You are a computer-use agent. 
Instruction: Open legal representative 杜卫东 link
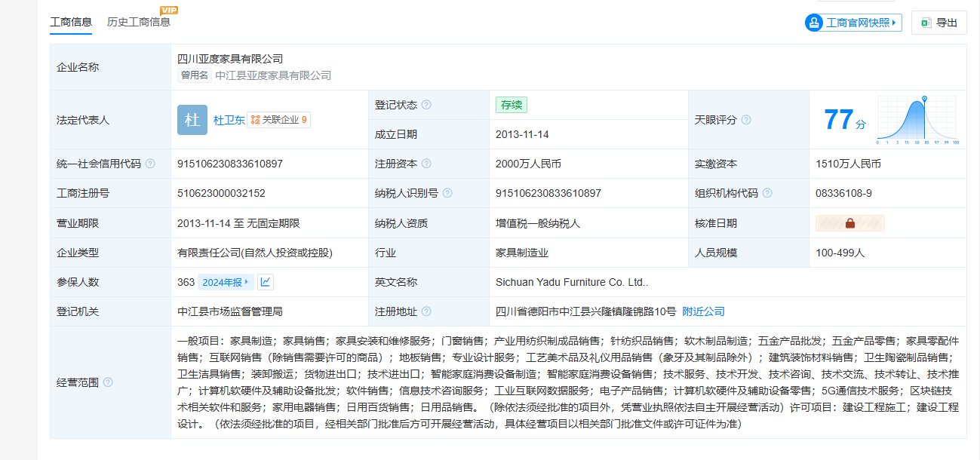coord(229,120)
